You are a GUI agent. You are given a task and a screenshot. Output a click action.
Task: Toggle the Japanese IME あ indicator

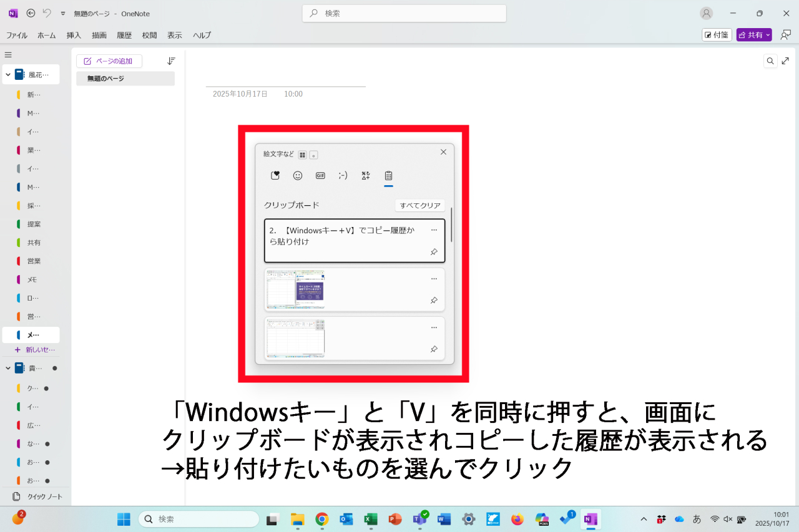pyautogui.click(x=697, y=519)
